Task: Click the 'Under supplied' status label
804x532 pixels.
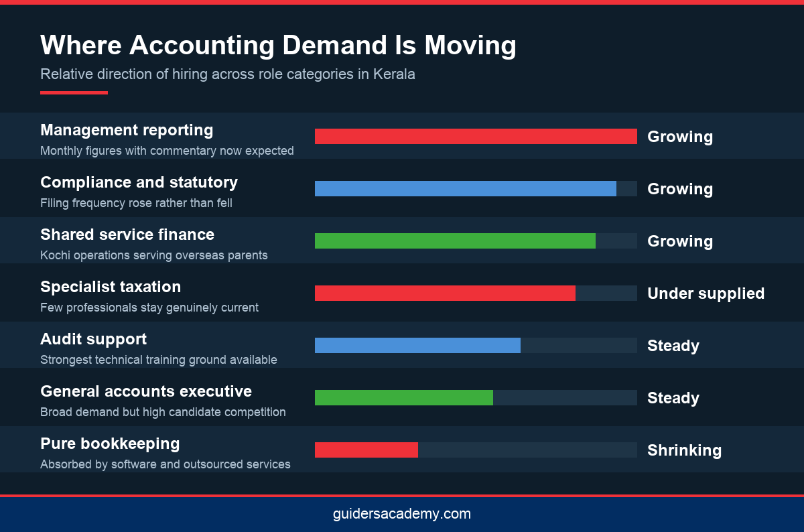Action: pyautogui.click(x=706, y=293)
